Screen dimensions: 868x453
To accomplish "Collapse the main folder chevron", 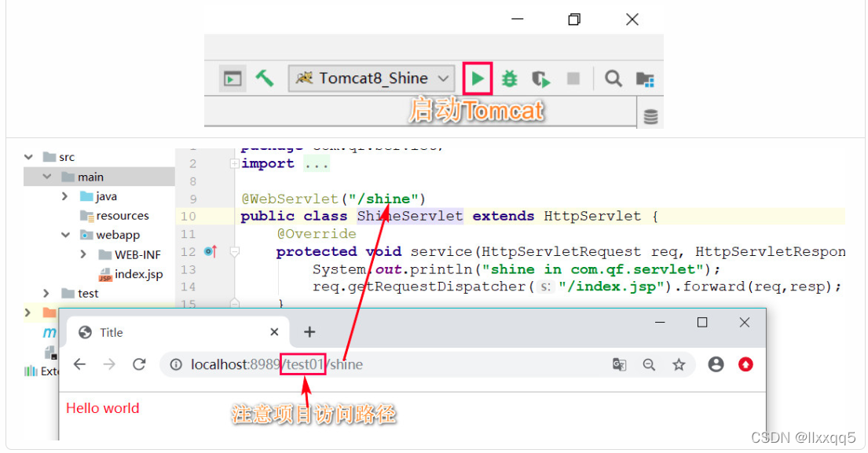I will [47, 177].
